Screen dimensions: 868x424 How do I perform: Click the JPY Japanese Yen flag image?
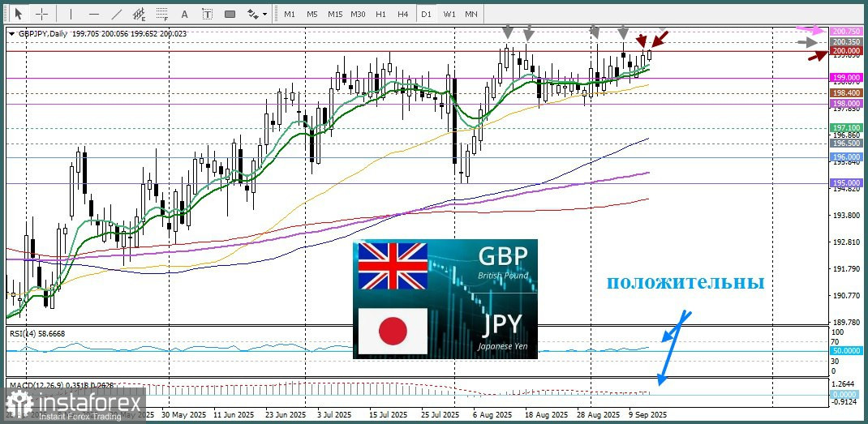tap(393, 331)
